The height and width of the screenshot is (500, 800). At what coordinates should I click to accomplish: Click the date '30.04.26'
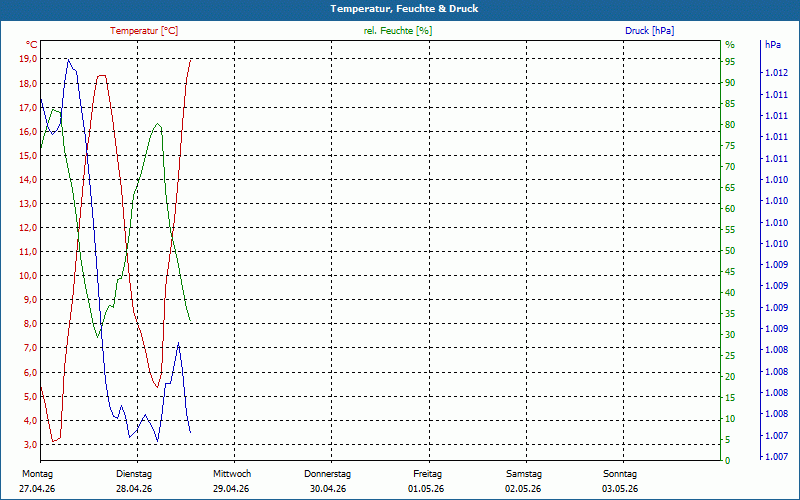point(328,489)
